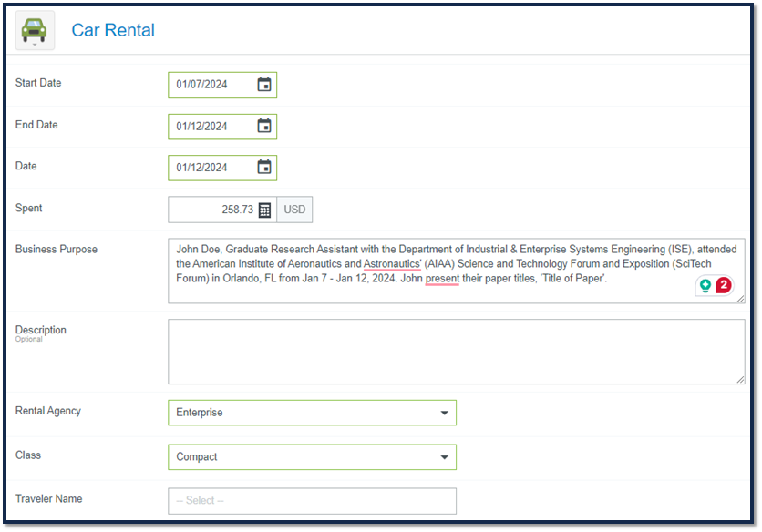
Task: Click the USD currency button
Action: [x=294, y=210]
